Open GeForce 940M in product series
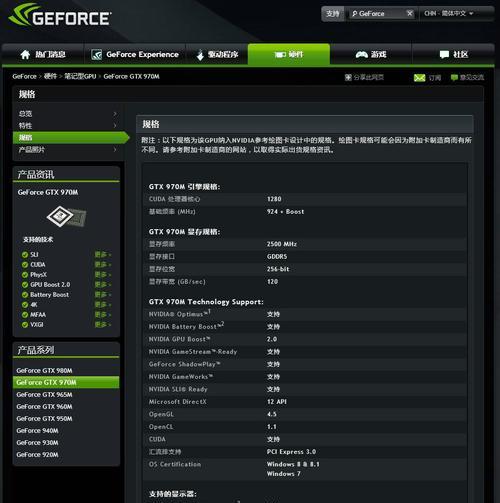This screenshot has height=503, width=500. tap(37, 431)
